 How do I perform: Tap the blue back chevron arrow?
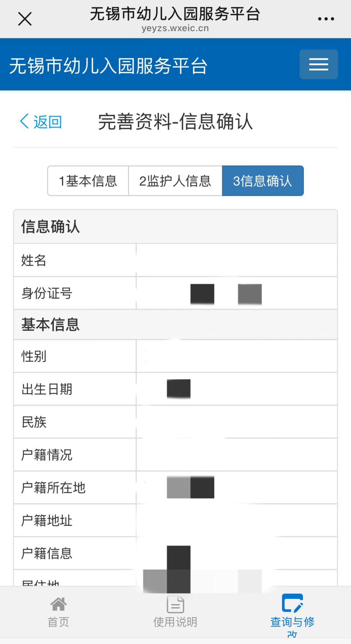tap(25, 121)
